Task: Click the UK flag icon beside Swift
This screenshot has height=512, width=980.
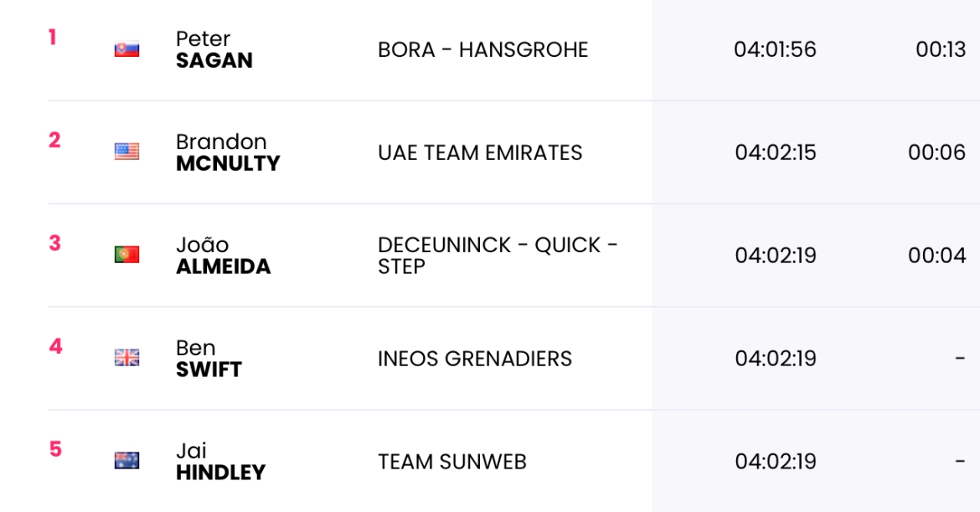Action: [126, 358]
